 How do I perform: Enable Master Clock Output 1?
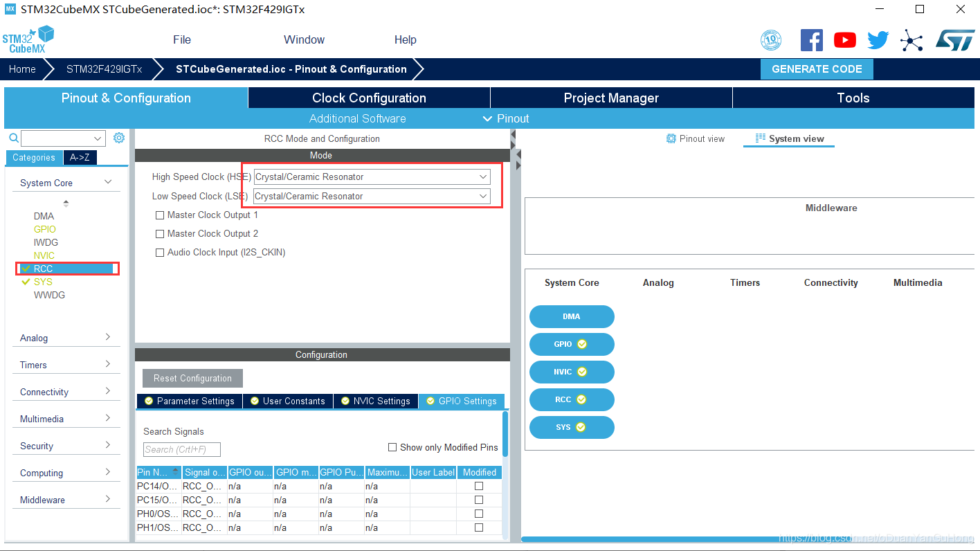(160, 215)
